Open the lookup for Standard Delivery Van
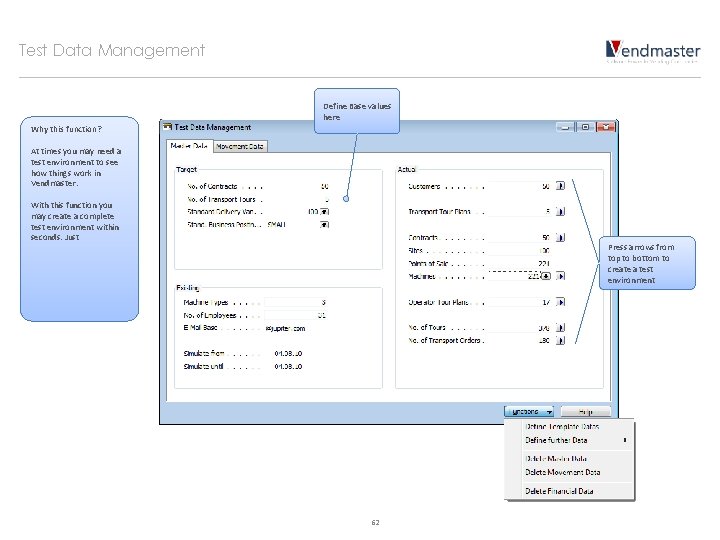This screenshot has width=720, height=540. click(x=324, y=212)
